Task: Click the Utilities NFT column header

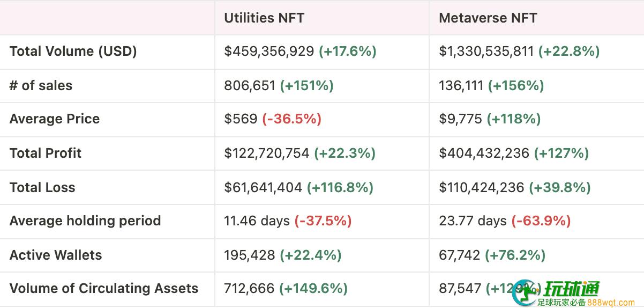Action: (x=264, y=18)
